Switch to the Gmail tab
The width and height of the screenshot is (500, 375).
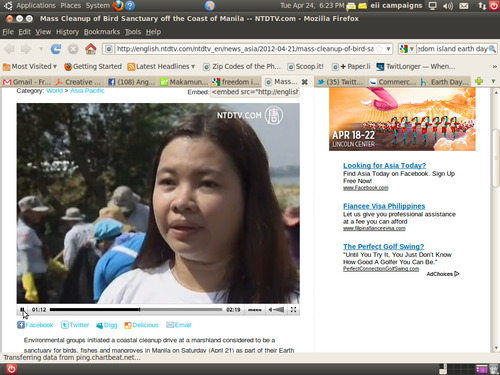coord(27,82)
